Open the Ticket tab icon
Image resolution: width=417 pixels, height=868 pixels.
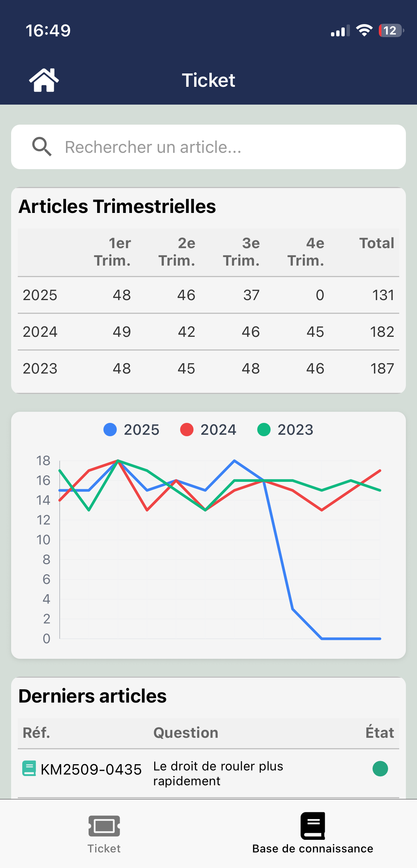point(104,826)
